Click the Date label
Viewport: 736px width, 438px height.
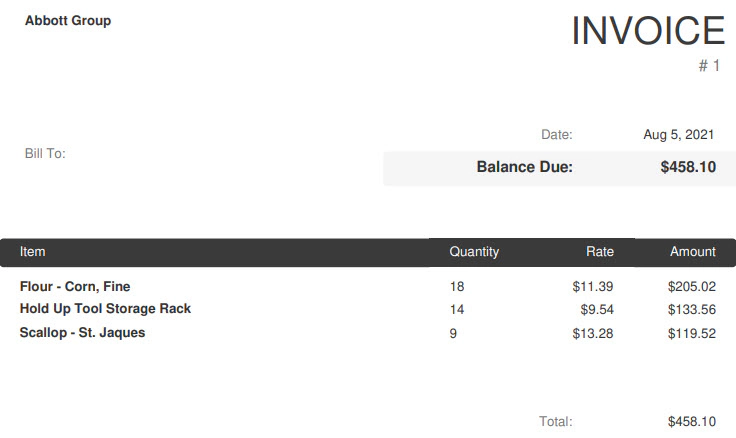pyautogui.click(x=557, y=135)
